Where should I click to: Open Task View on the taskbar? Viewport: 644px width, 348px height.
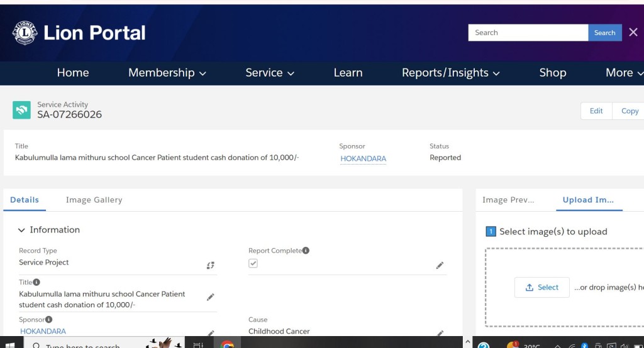(198, 344)
